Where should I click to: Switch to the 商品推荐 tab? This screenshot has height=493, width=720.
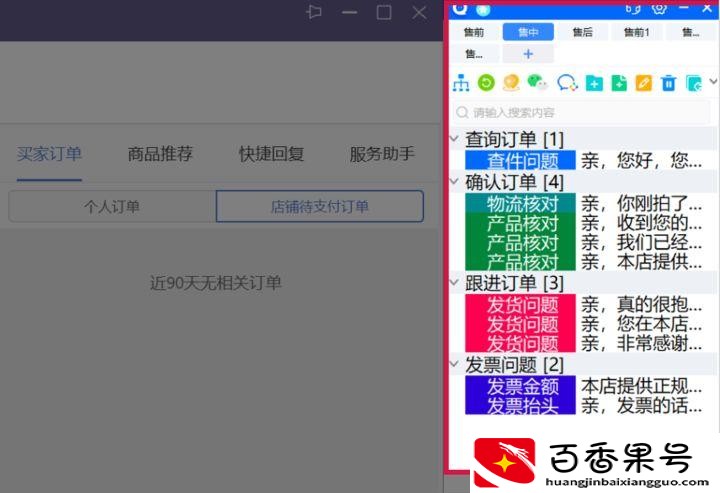click(160, 154)
